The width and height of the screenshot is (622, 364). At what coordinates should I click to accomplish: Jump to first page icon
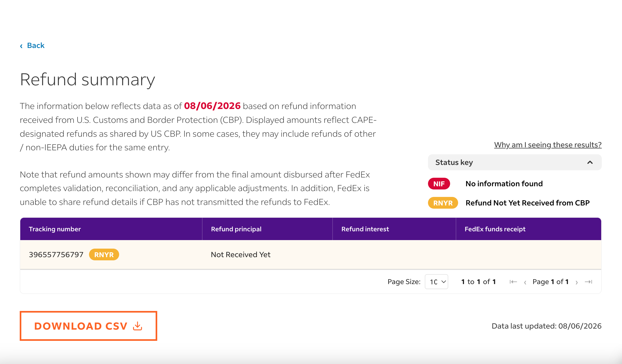point(513,282)
